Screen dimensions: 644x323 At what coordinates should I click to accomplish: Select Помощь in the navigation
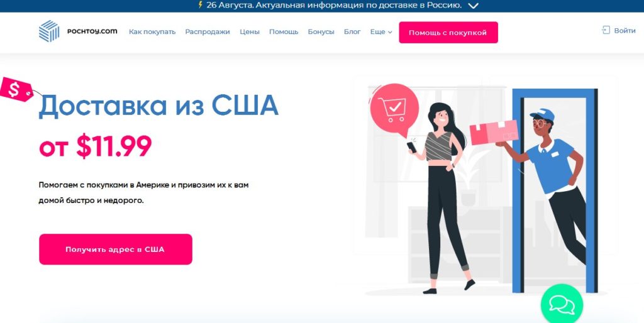[x=284, y=31]
